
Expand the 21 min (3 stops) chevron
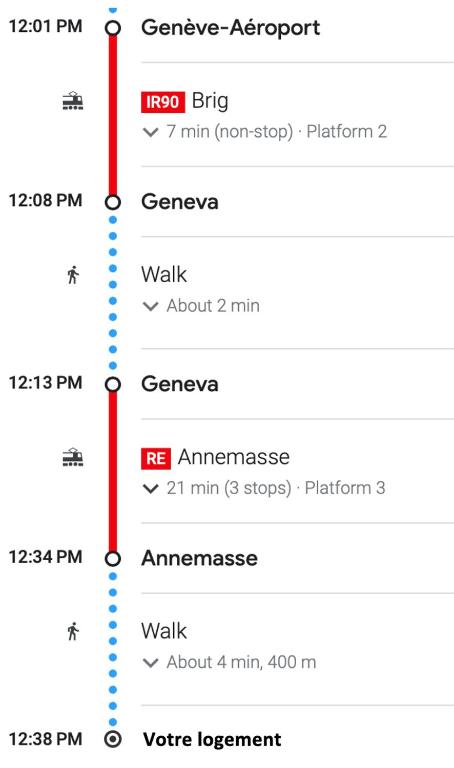click(150, 488)
